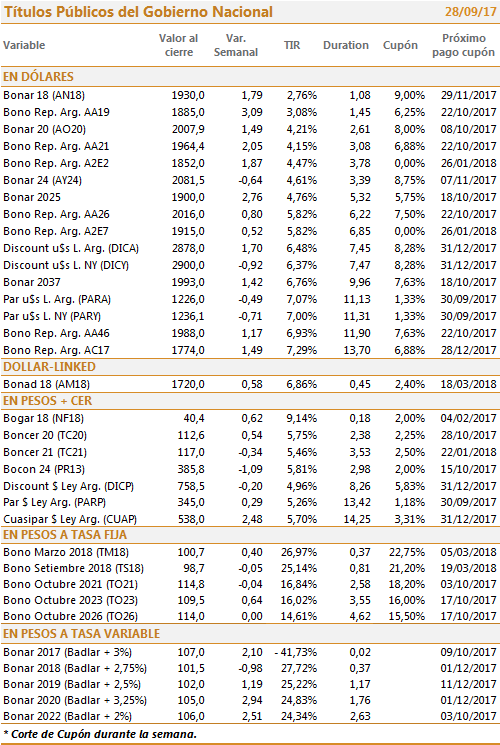Select the EN DÓLARES section heading
This screenshot has height=745, width=500.
click(38, 76)
